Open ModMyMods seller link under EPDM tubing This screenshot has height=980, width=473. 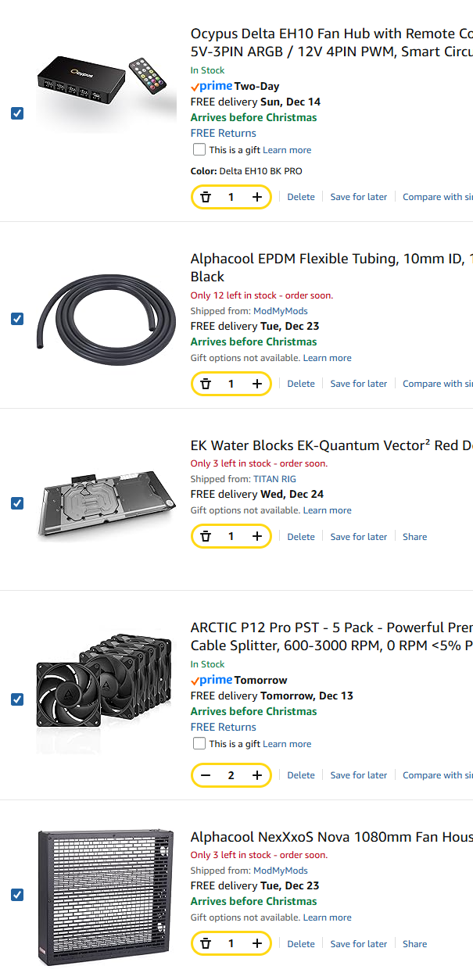tap(281, 310)
